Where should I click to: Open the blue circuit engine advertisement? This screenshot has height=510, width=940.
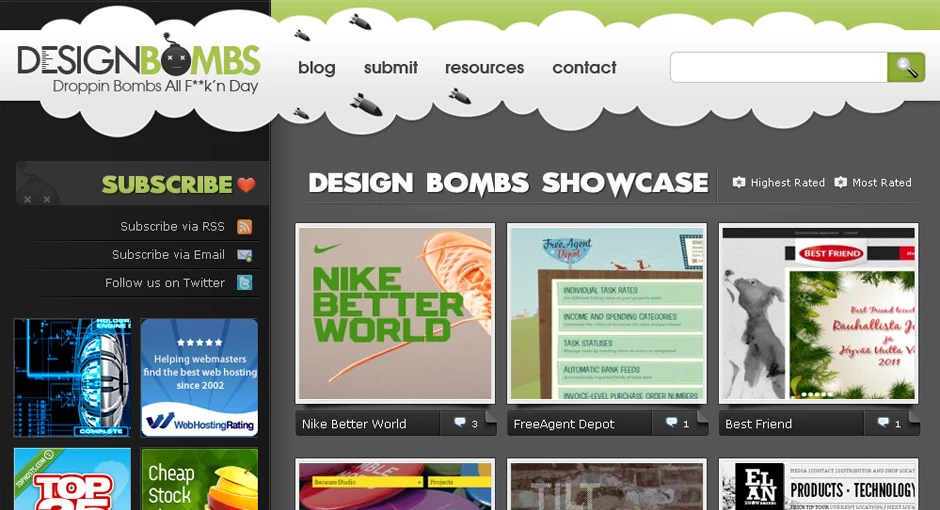coord(73,378)
